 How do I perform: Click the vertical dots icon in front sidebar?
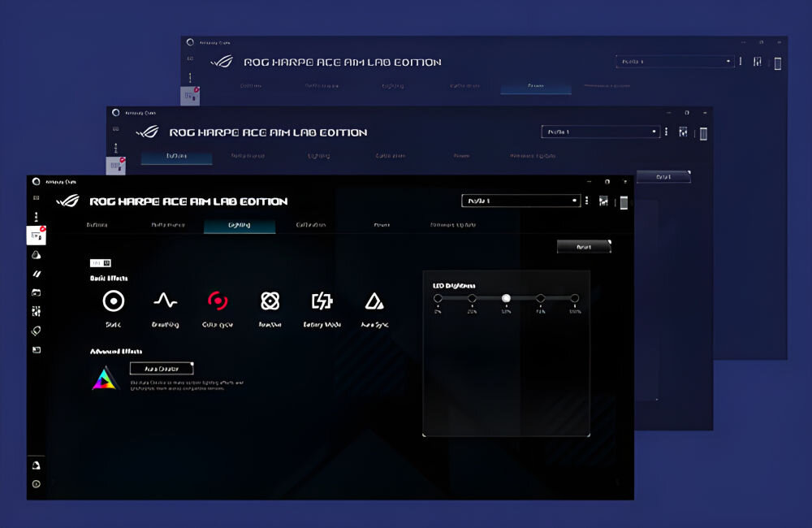coord(37,216)
